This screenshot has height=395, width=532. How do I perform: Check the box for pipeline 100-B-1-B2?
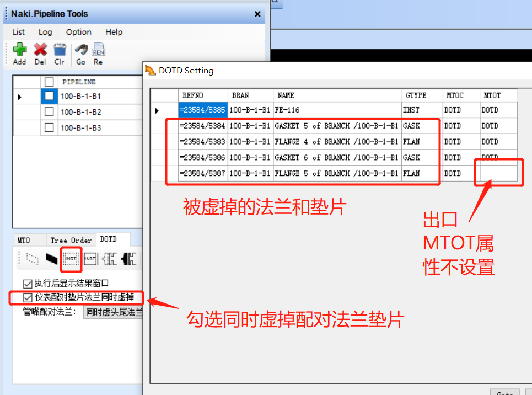click(x=49, y=112)
